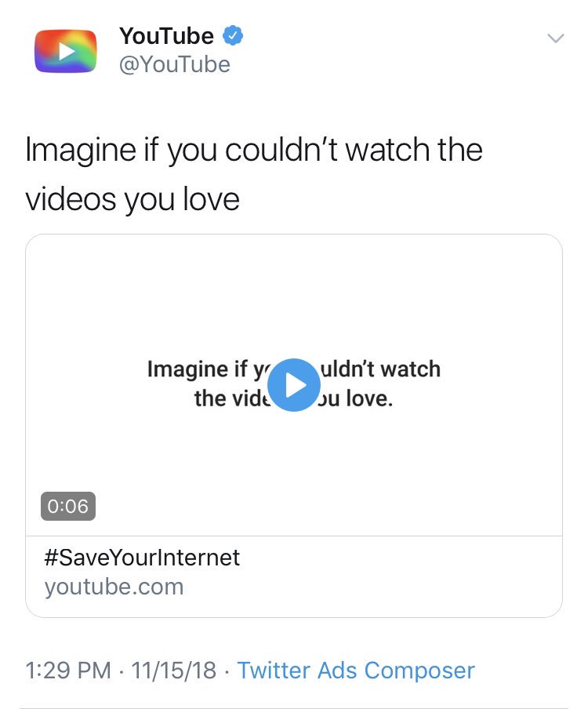Click the 0:06 video duration badge
This screenshot has width=588, height=716.
pos(68,506)
